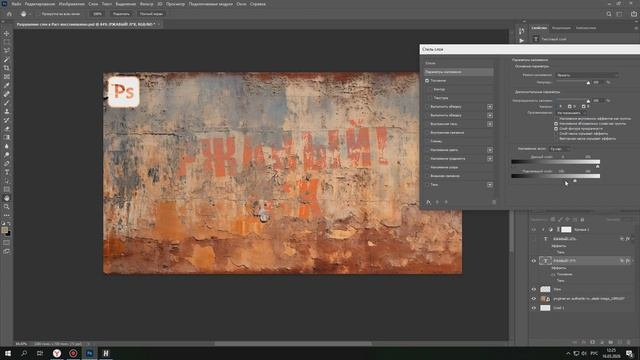Image resolution: width=640 pixels, height=360 pixels.
Task: Click the fx icon in Layer Style dialog
Action: (428, 202)
